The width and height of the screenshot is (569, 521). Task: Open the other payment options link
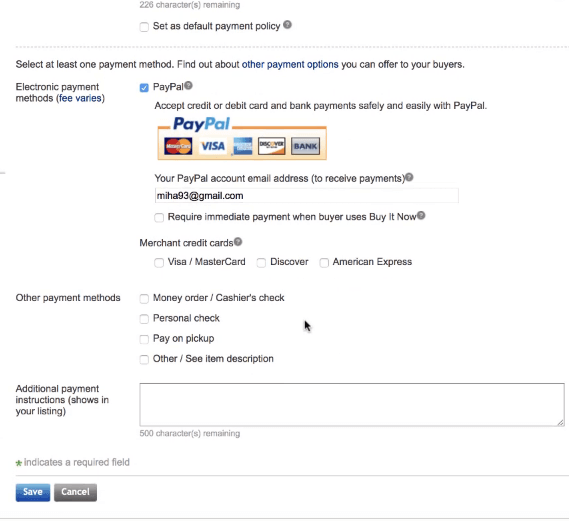[x=290, y=65]
